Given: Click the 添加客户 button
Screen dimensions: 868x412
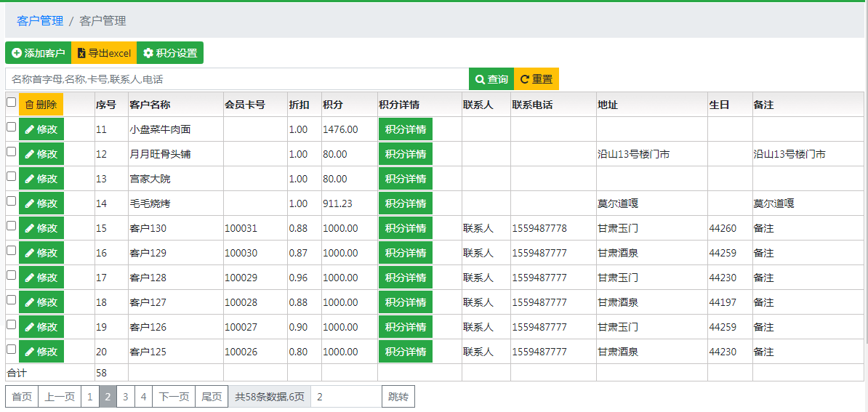Looking at the screenshot, I should tap(39, 53).
